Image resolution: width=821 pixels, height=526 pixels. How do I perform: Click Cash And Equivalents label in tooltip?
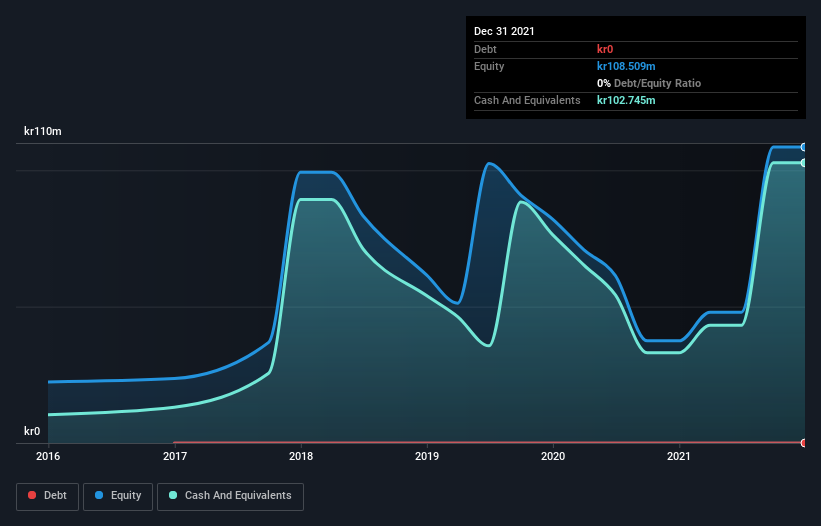click(x=527, y=100)
